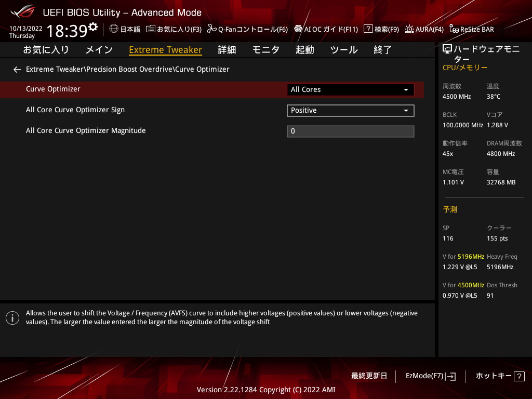The image size is (532, 399).
Task: Open the 起動 tab
Action: (304, 50)
